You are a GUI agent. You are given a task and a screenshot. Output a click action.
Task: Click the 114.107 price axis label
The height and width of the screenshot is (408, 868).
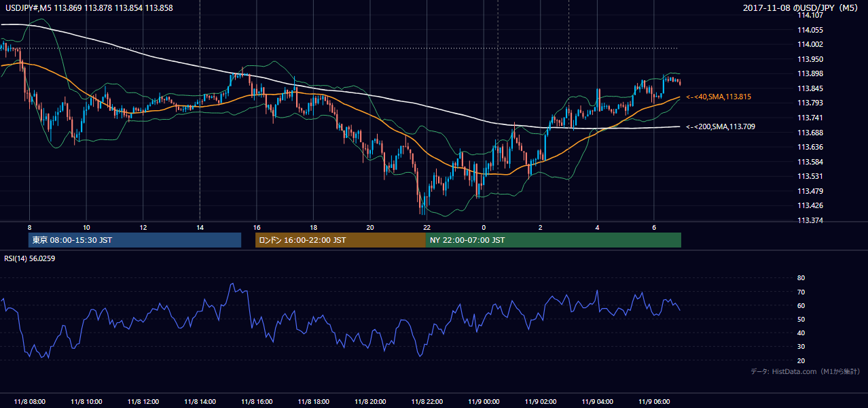coord(810,15)
